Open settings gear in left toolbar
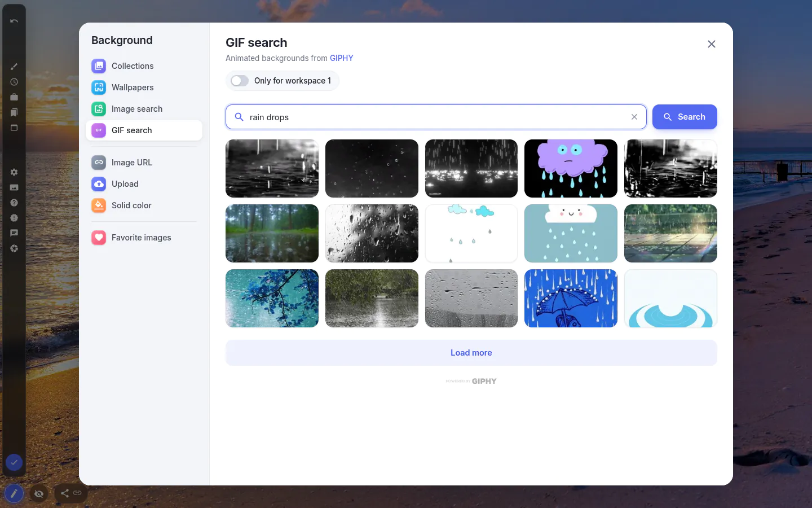812x508 pixels. point(14,172)
